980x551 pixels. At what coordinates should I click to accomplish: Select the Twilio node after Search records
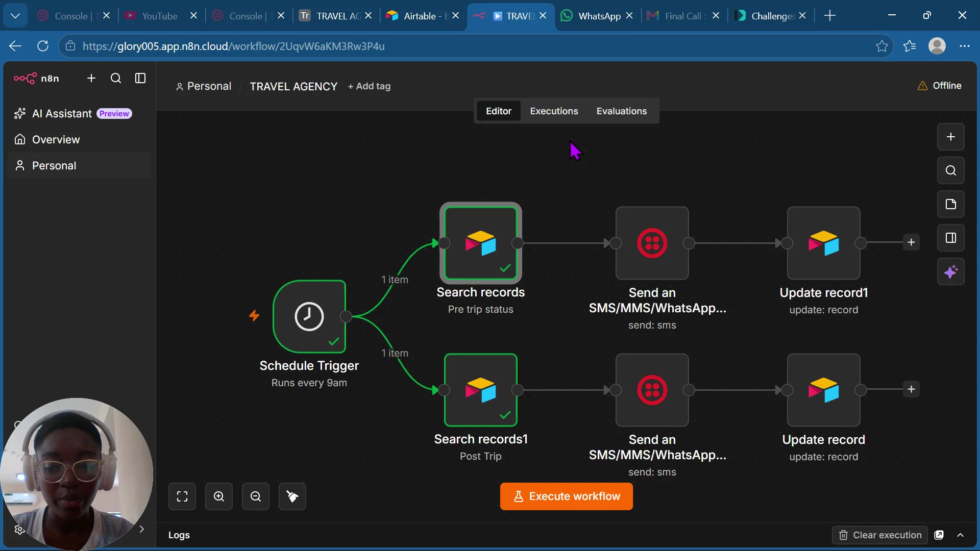tap(652, 243)
